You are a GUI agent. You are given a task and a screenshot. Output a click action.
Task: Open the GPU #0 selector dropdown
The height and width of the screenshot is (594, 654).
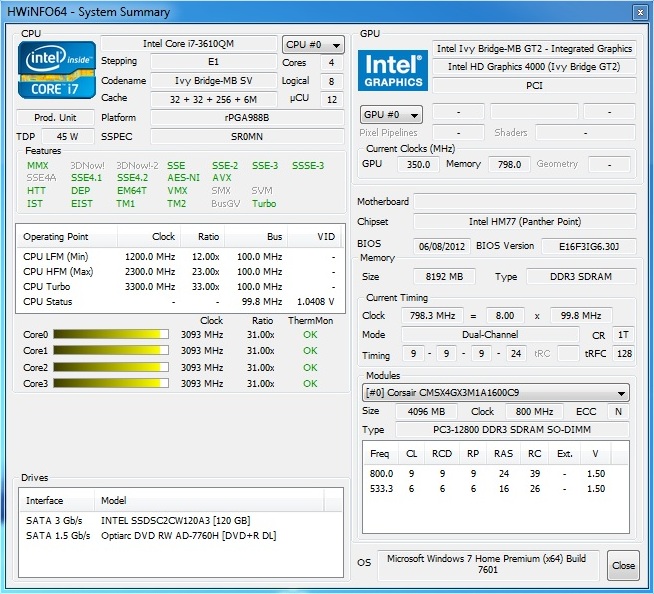tap(391, 114)
